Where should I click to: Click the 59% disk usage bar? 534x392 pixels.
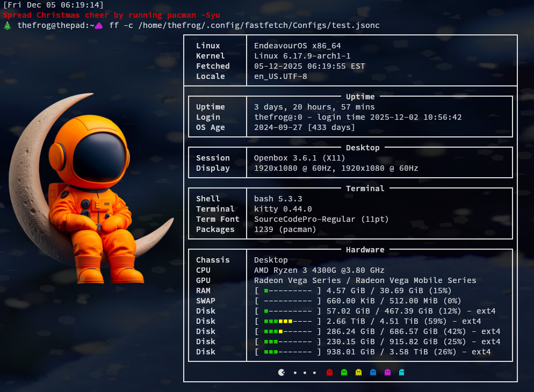point(288,321)
